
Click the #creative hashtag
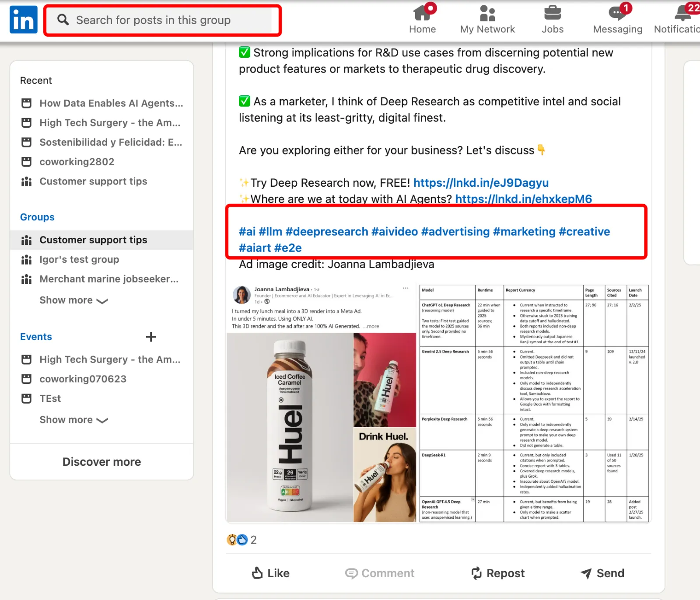point(584,231)
